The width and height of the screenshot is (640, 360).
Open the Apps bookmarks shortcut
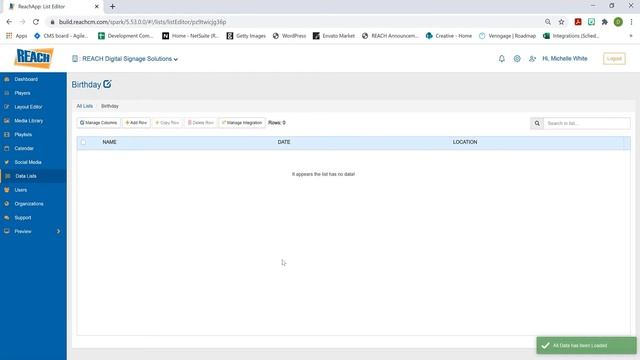point(17,36)
